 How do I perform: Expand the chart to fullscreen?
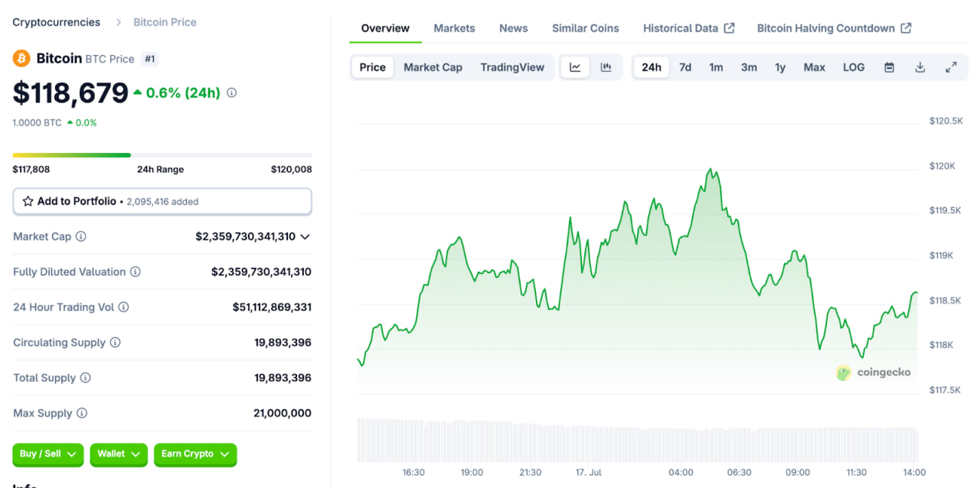pos(951,67)
